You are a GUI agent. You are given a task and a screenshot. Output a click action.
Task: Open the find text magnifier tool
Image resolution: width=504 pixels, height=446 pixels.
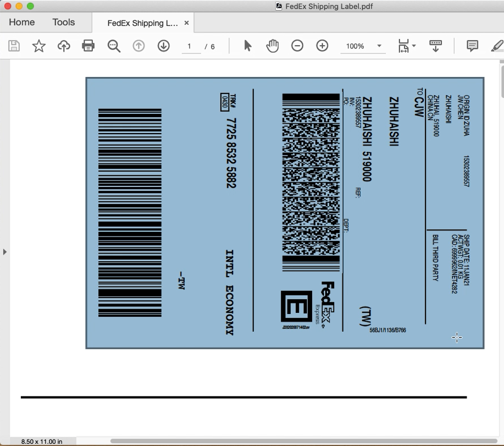(114, 46)
